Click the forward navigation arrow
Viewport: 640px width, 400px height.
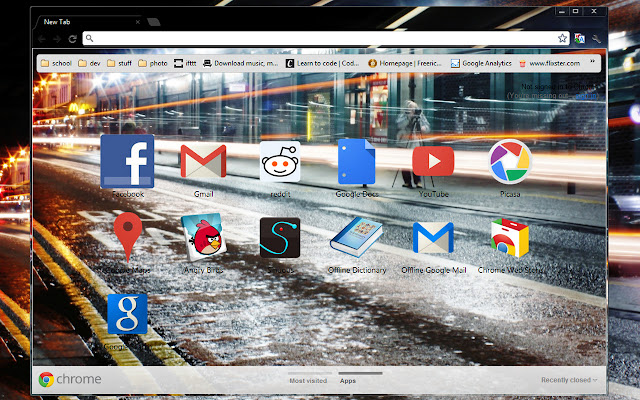pos(57,39)
